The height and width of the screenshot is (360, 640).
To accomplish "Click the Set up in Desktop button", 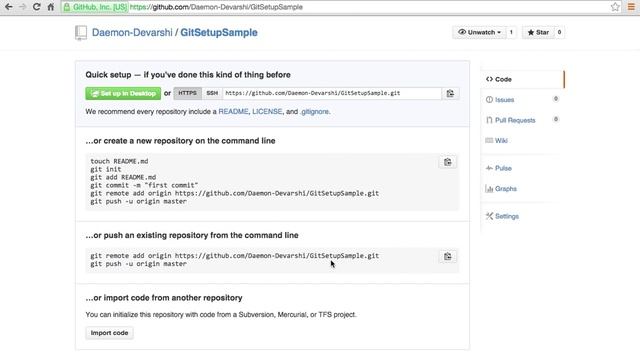I will (x=123, y=93).
